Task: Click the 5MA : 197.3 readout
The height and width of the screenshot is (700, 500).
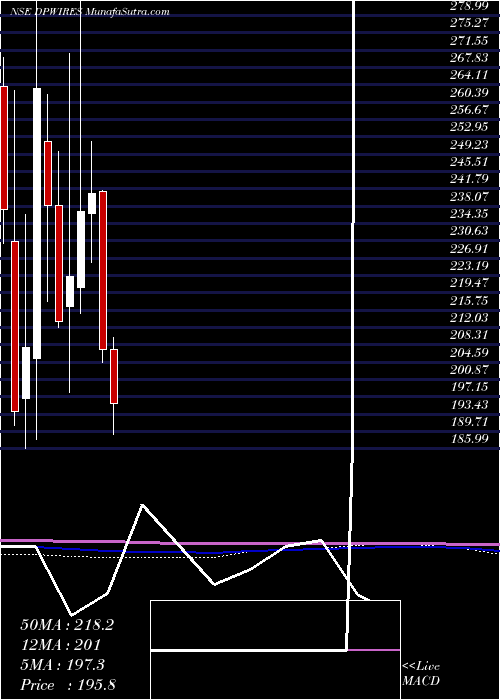Action: tap(62, 665)
